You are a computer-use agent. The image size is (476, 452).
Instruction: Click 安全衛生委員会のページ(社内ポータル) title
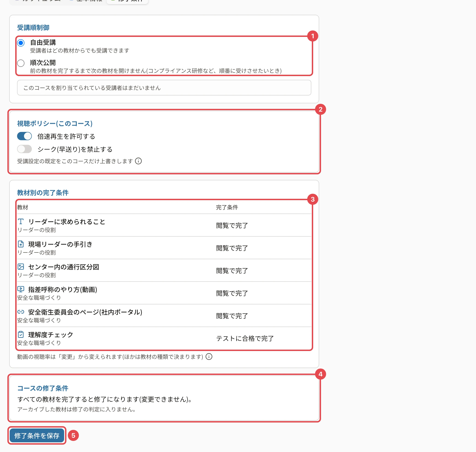pyautogui.click(x=85, y=312)
